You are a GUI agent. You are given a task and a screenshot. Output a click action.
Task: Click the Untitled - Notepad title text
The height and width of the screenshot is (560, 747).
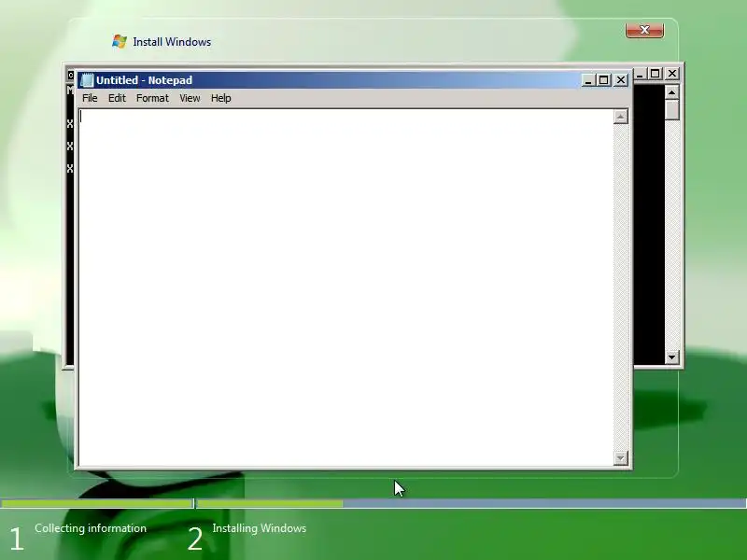coord(145,80)
